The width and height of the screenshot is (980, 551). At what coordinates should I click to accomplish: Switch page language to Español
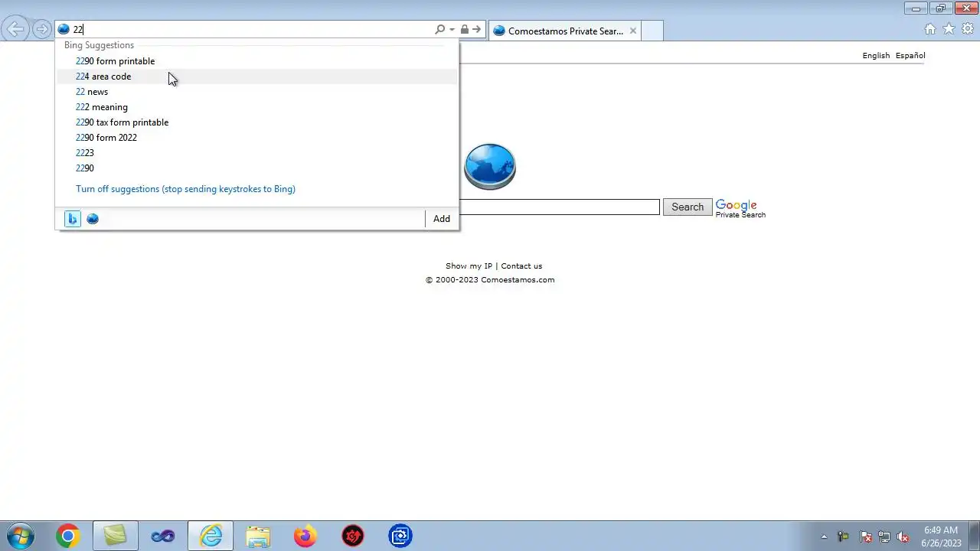[910, 55]
